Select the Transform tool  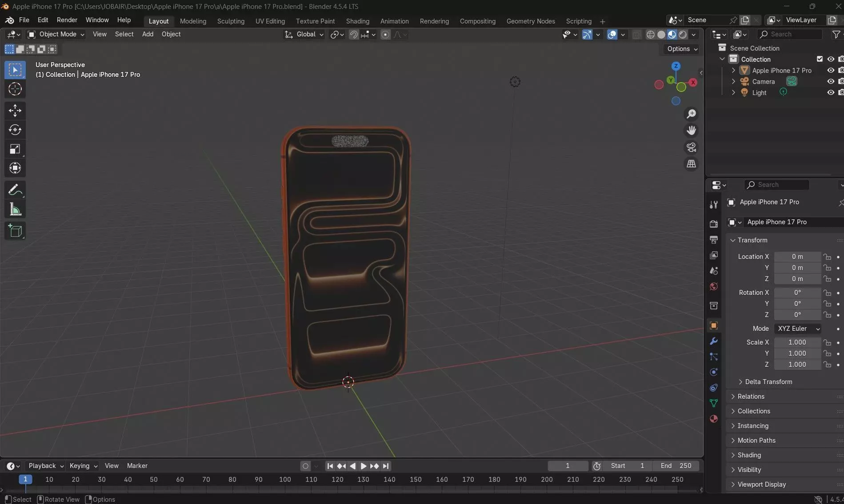(15, 168)
